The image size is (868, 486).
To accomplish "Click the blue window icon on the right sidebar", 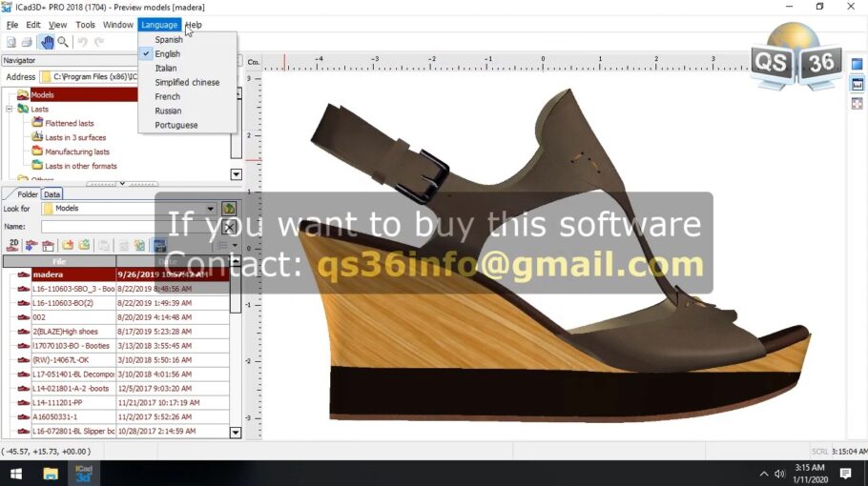I will (x=857, y=64).
